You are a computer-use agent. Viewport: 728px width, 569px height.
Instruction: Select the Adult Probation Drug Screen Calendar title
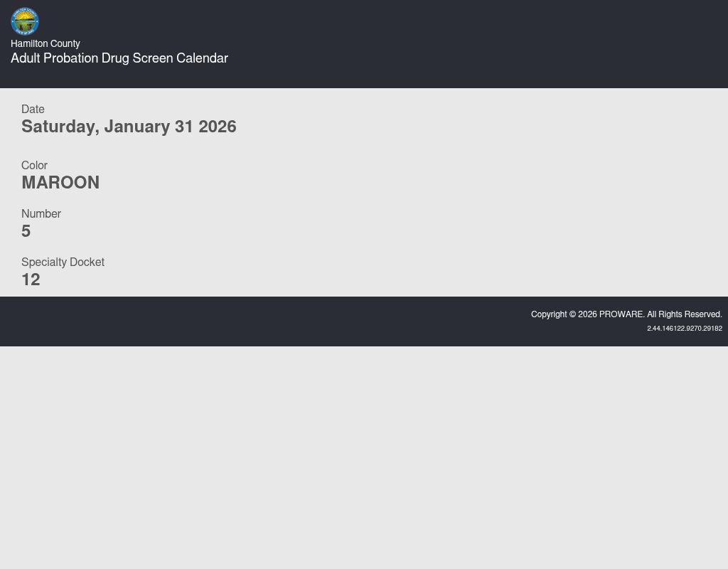(x=119, y=58)
